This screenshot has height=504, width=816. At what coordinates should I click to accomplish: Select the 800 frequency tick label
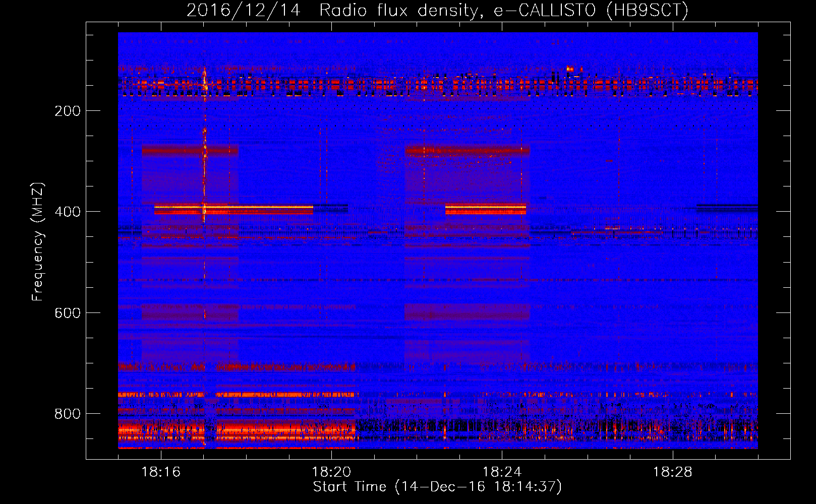tap(68, 414)
